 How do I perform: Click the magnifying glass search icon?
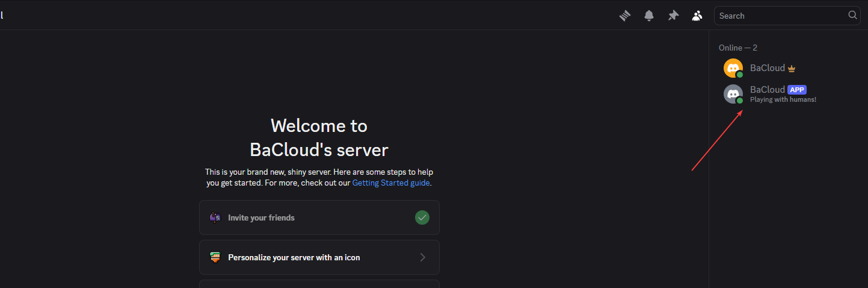[852, 15]
